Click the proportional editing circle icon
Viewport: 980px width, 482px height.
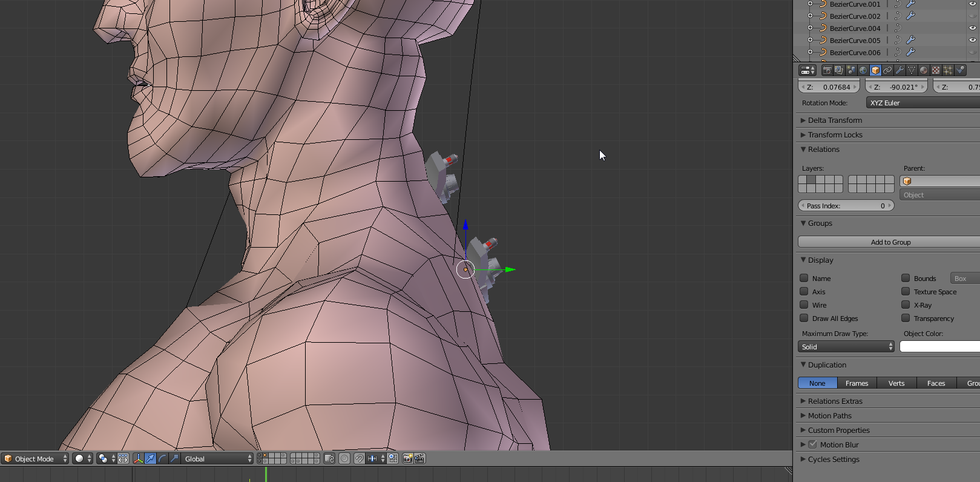pos(344,458)
